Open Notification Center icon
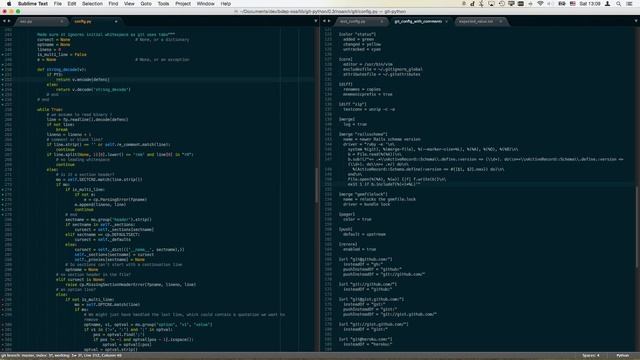 (629, 4)
